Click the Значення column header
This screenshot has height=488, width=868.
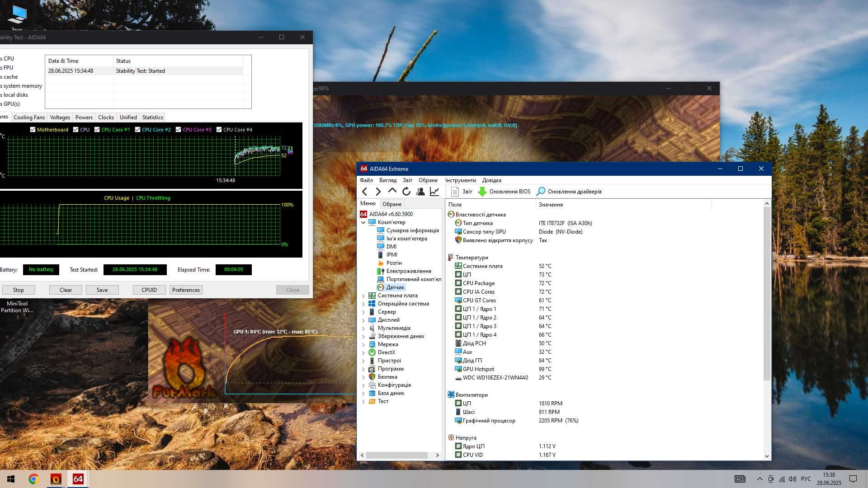coord(623,205)
